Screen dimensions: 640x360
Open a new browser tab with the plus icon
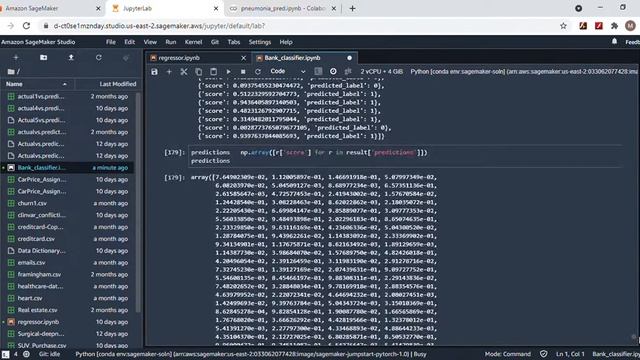(x=352, y=9)
